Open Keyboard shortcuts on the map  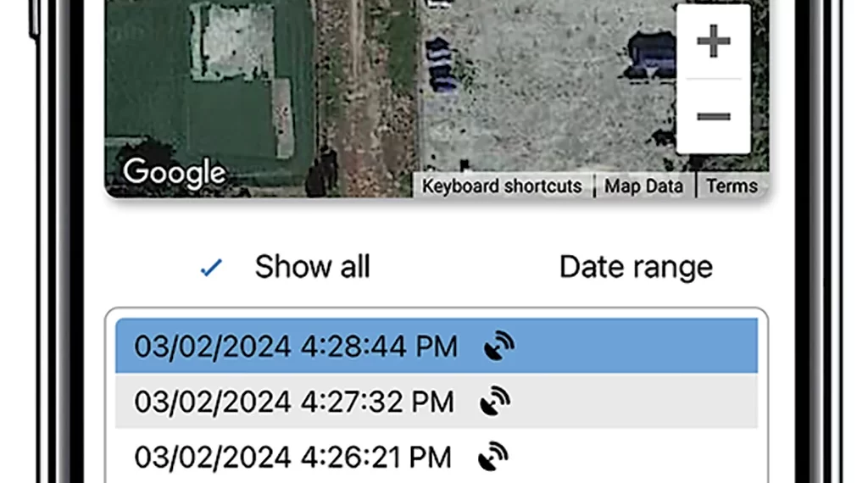tap(502, 186)
